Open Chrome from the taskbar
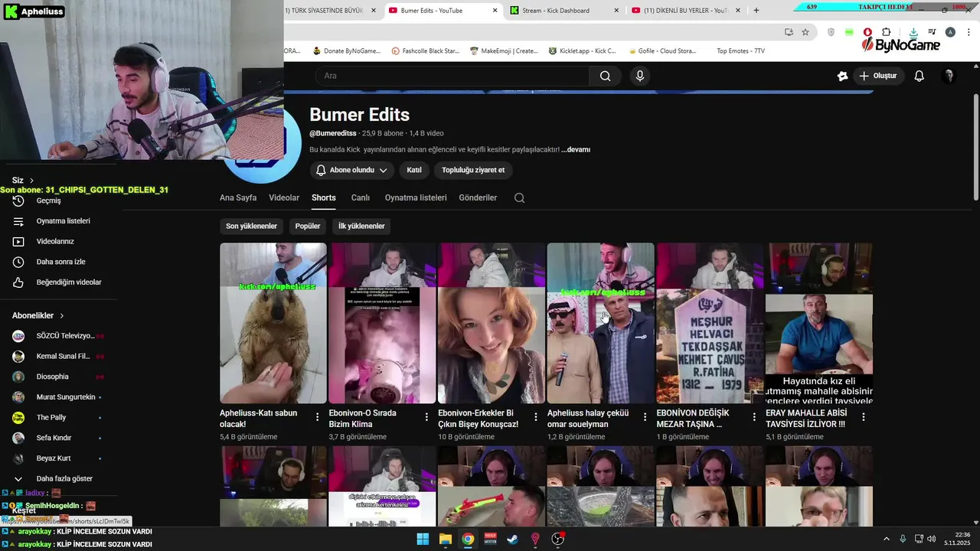The width and height of the screenshot is (980, 551). pyautogui.click(x=468, y=539)
